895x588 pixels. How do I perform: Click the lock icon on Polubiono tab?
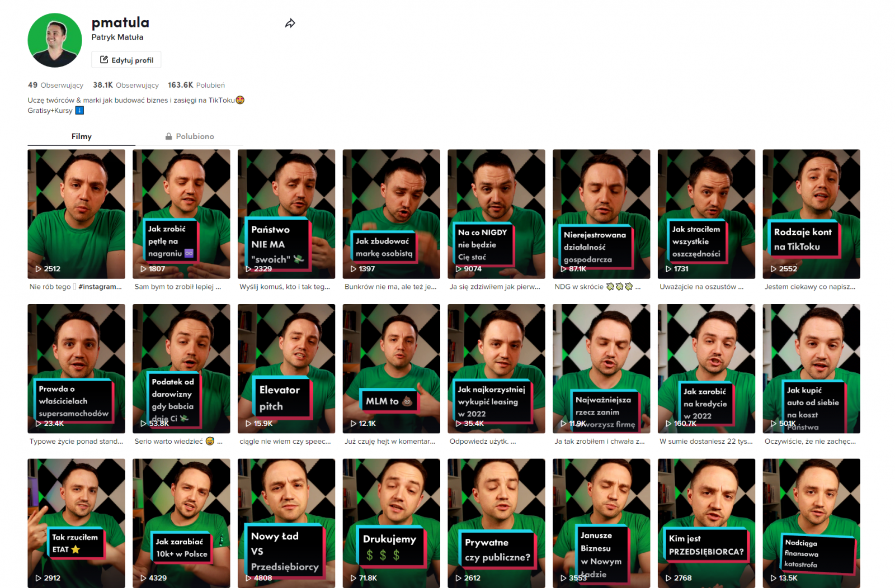point(168,136)
